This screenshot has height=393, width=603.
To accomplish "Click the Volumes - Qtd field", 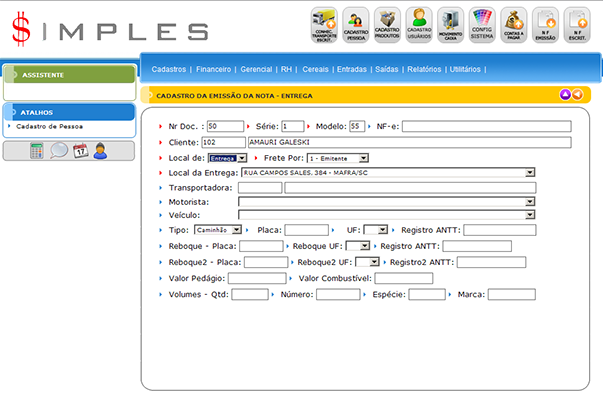I will click(x=250, y=295).
